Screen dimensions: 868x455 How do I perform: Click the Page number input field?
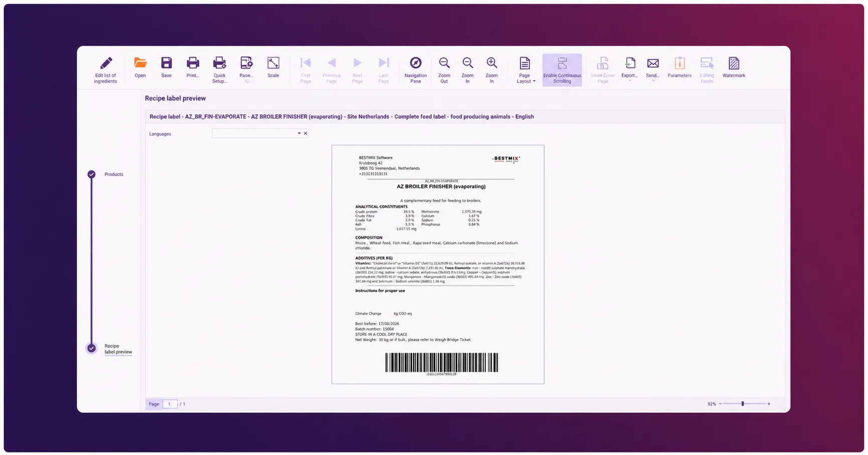click(170, 404)
